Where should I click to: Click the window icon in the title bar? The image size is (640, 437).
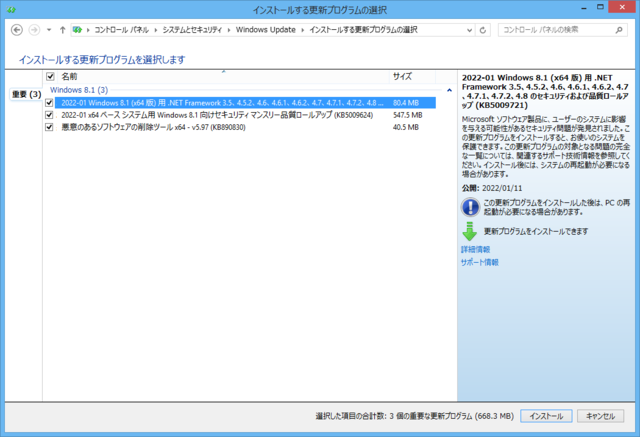[x=11, y=9]
